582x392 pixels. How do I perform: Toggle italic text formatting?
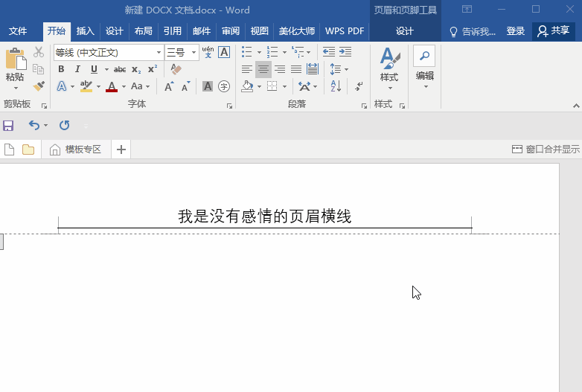coord(77,69)
